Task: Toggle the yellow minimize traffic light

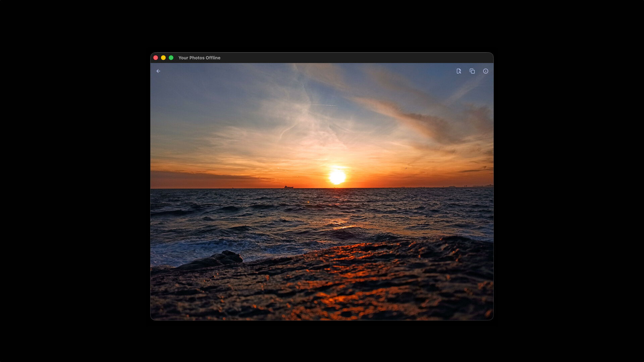Action: 163,58
